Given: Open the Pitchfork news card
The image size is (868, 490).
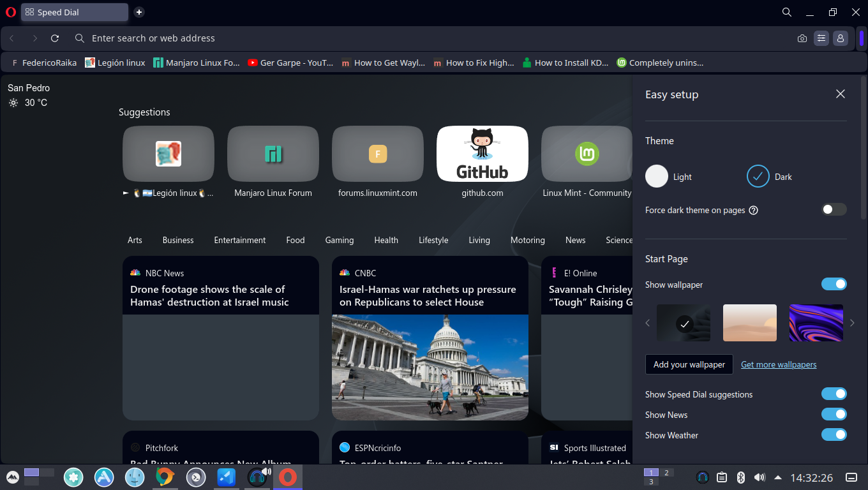Looking at the screenshot, I should (x=221, y=448).
